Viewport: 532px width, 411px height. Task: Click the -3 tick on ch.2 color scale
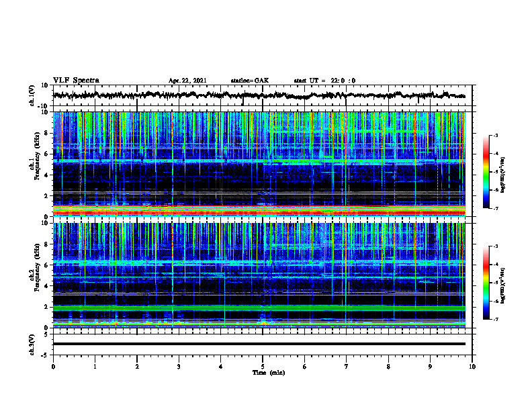(x=495, y=246)
